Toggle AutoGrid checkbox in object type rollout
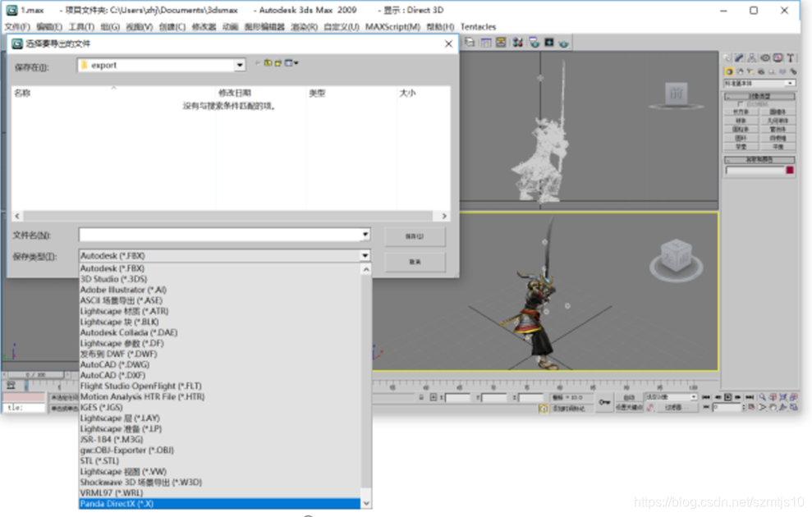812x517 pixels. (740, 104)
